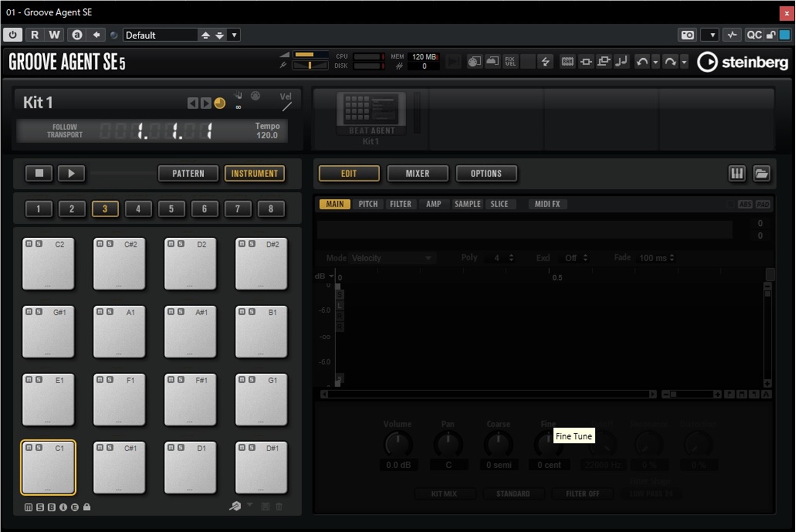
Task: Adjust the master volume slider
Action: 310,54
